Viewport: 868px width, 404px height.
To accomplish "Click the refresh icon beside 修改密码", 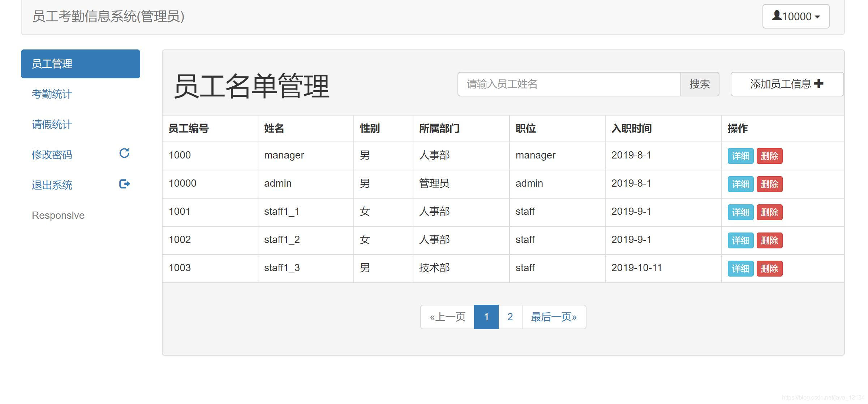I will click(124, 153).
